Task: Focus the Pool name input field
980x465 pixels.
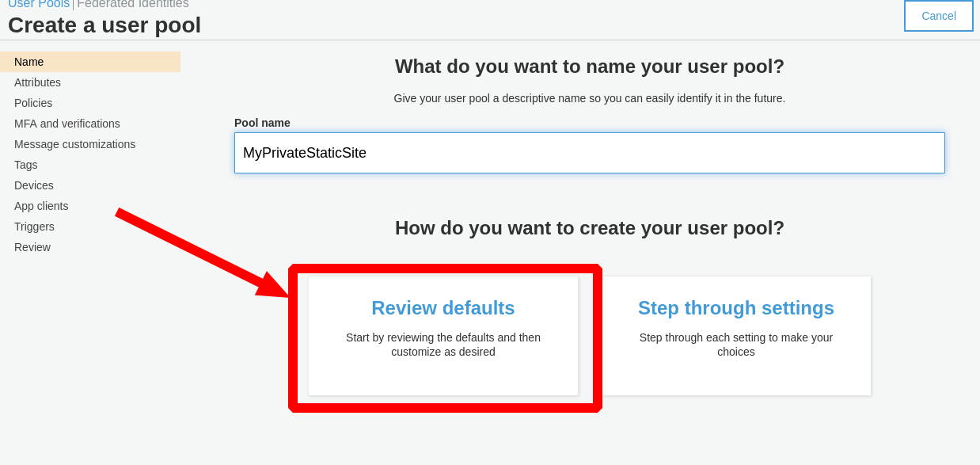Action: point(590,153)
